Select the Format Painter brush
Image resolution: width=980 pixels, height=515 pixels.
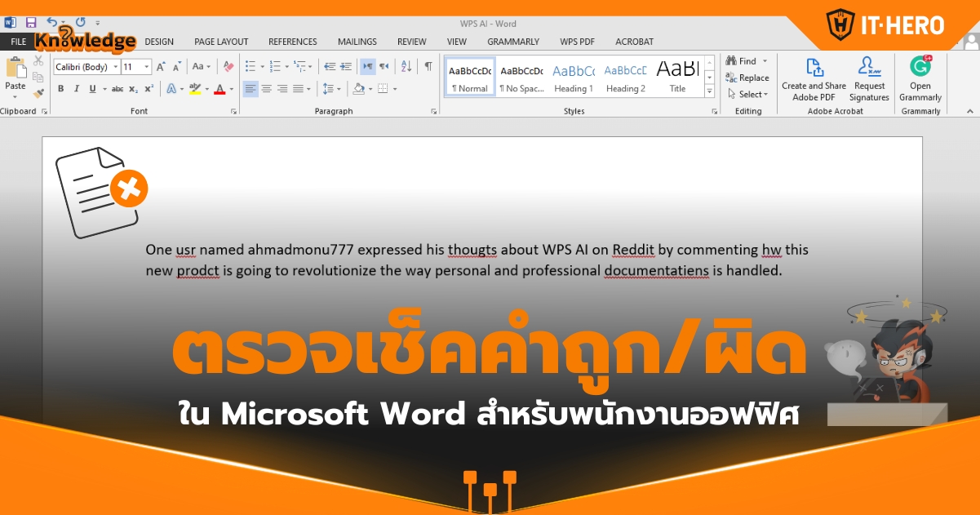(38, 93)
